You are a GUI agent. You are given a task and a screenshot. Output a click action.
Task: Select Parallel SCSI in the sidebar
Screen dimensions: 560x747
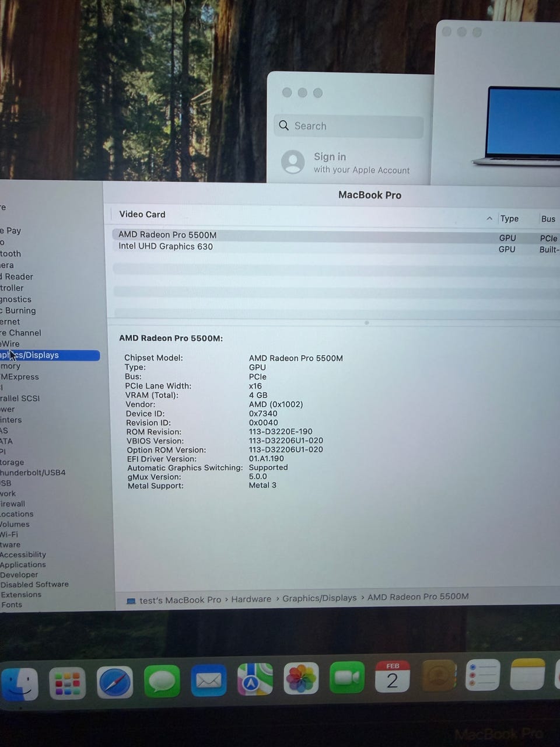(x=20, y=398)
